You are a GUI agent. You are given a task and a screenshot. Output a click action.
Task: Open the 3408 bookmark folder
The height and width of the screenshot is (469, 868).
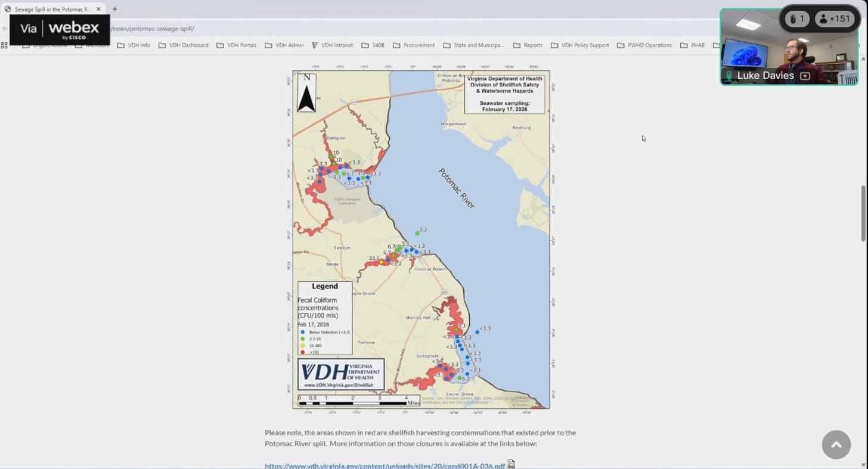coord(373,45)
